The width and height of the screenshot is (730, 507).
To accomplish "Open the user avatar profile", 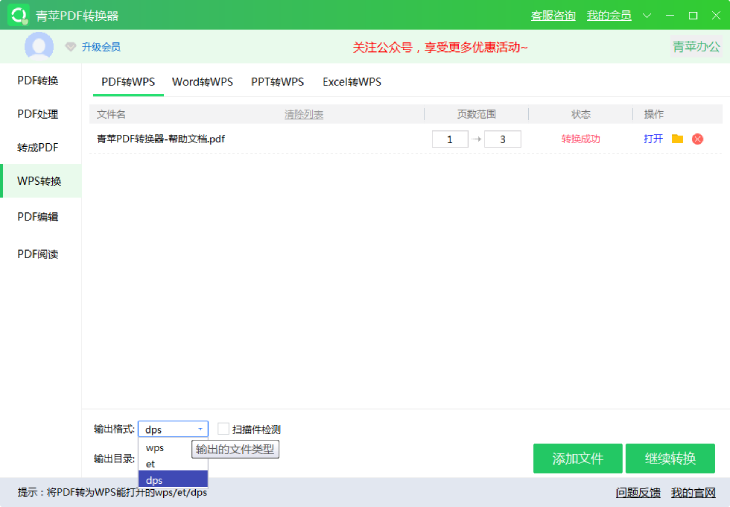I will point(39,46).
